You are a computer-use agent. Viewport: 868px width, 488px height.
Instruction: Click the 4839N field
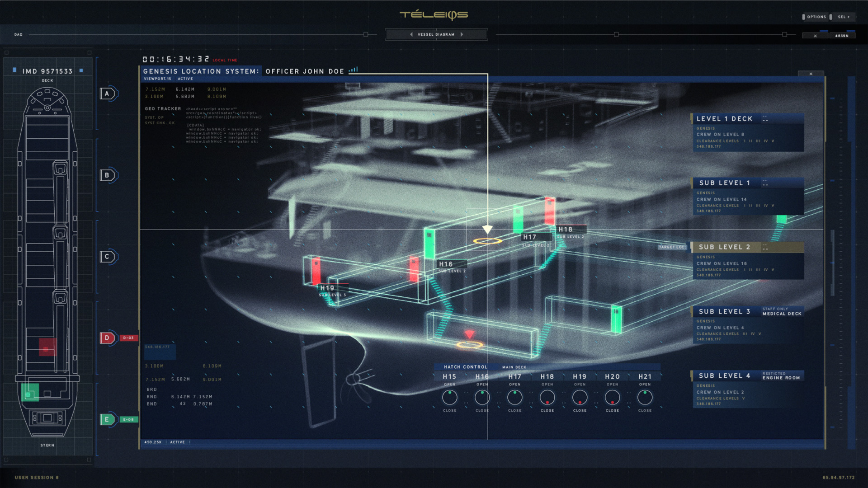pyautogui.click(x=842, y=36)
